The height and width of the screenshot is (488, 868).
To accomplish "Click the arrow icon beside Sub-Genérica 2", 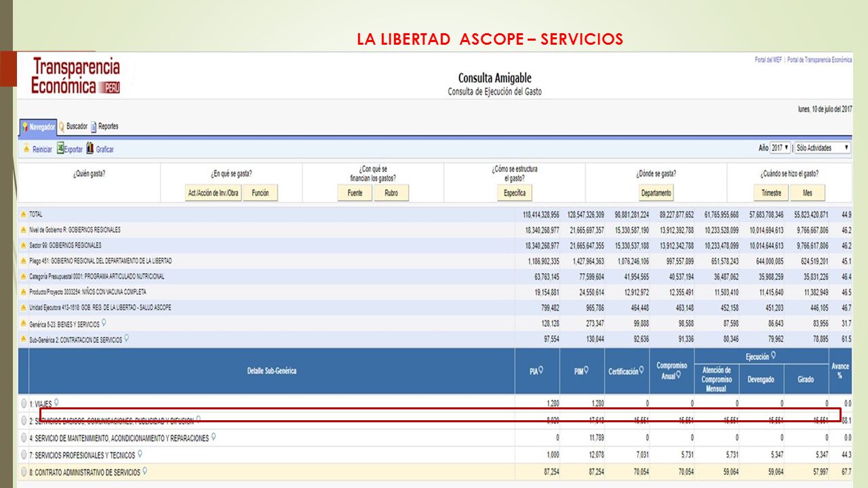I will [24, 340].
